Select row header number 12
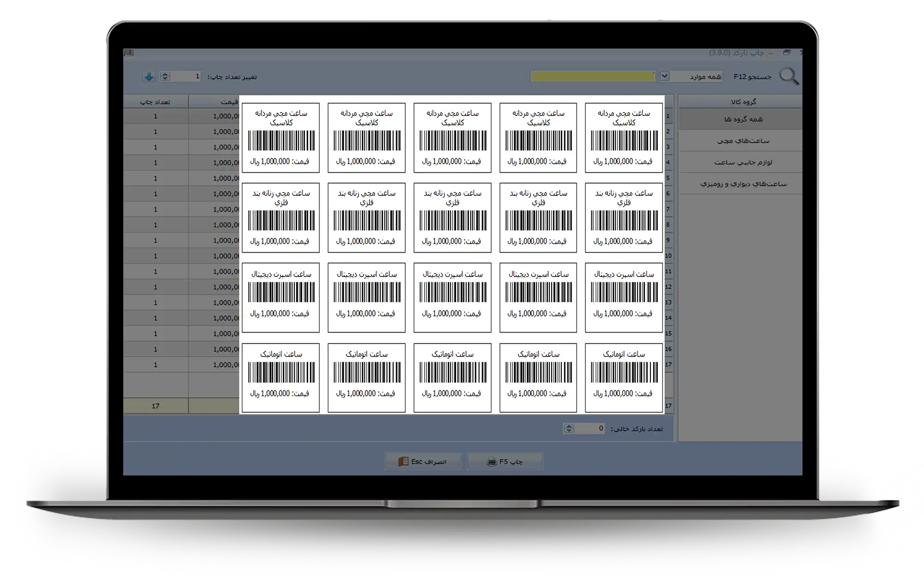 (669, 287)
